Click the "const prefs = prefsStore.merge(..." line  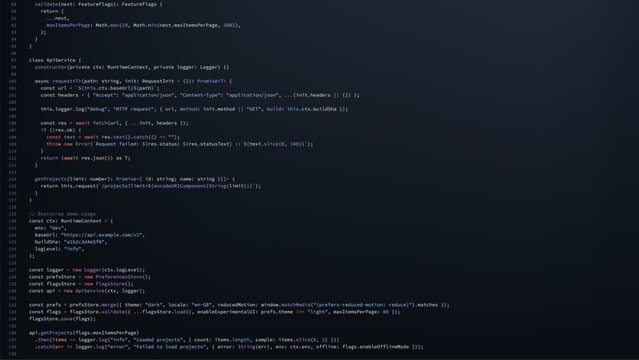pos(239,305)
